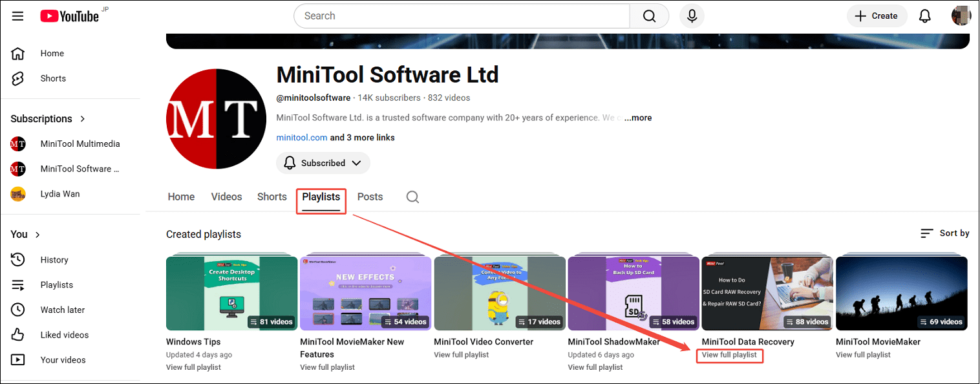View full playlist for Windows Tips
Viewport: 980px width, 384px height.
(193, 367)
